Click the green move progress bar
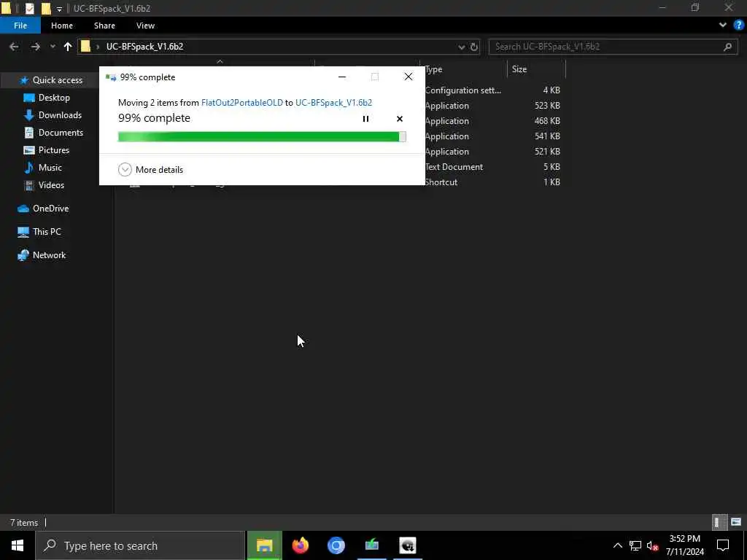Image resolution: width=747 pixels, height=560 pixels. pyautogui.click(x=262, y=136)
